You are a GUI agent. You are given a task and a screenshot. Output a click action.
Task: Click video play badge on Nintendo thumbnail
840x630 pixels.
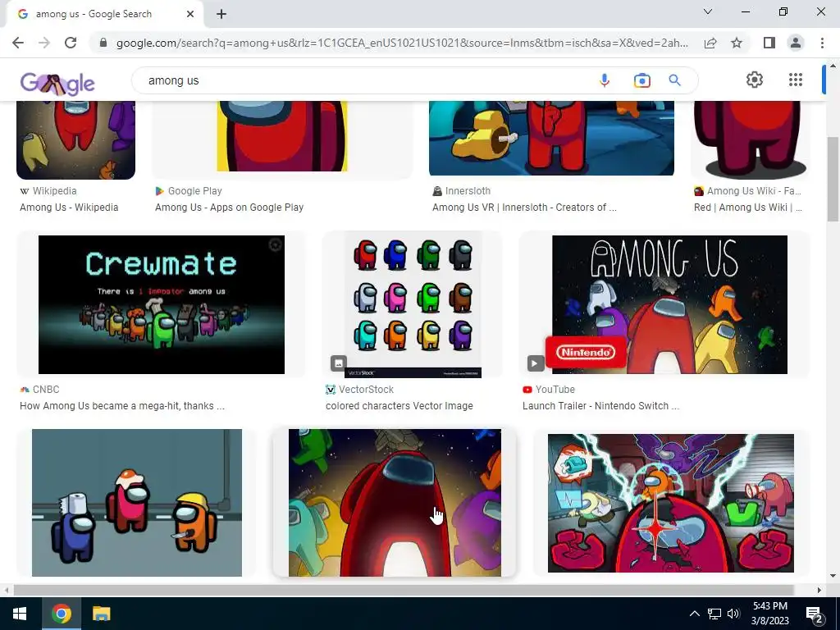point(535,363)
